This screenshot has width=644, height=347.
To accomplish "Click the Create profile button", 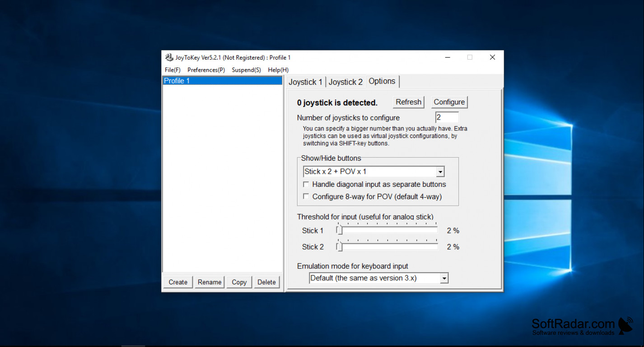I will click(178, 282).
